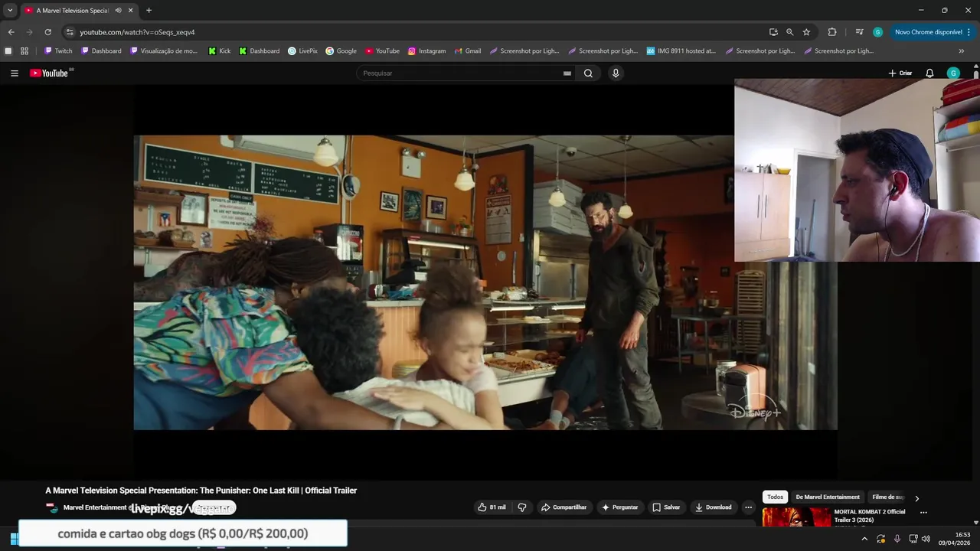
Task: Mute tab via speaker icon on tab
Action: pos(118,11)
